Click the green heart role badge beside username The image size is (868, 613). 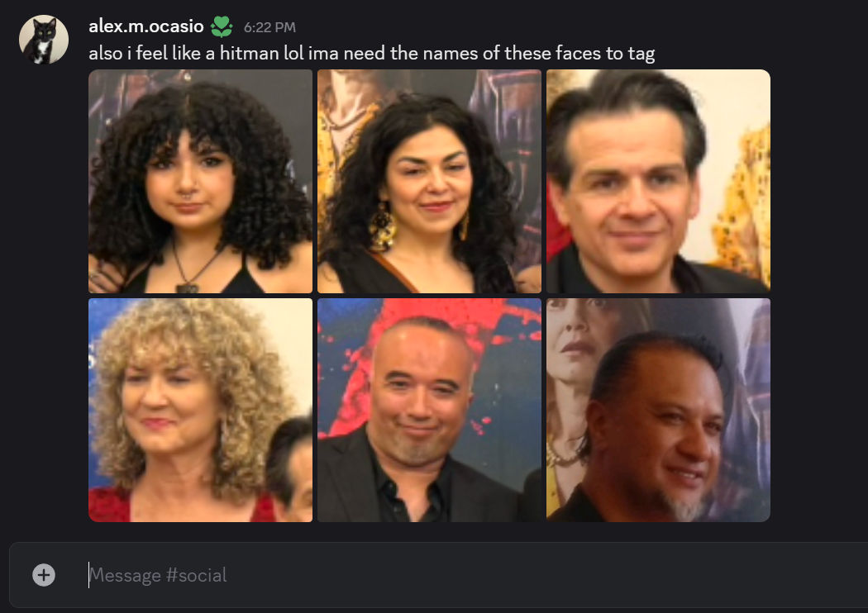coord(222,26)
